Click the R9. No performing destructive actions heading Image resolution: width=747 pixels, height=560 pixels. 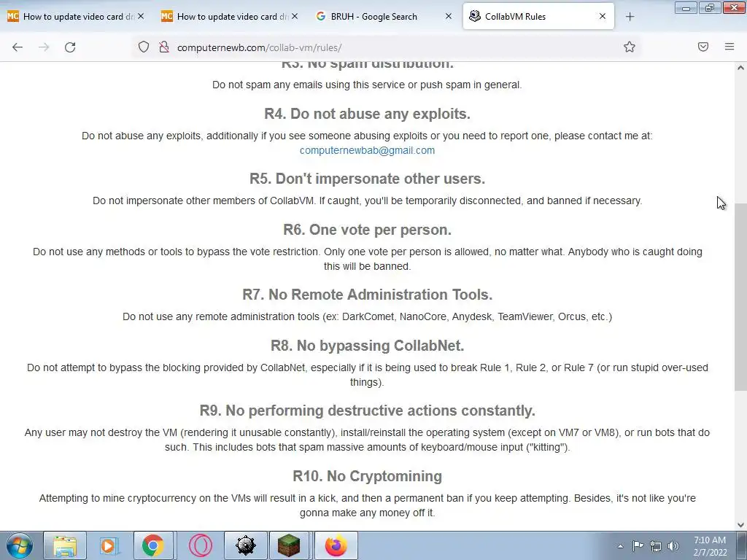click(x=367, y=411)
